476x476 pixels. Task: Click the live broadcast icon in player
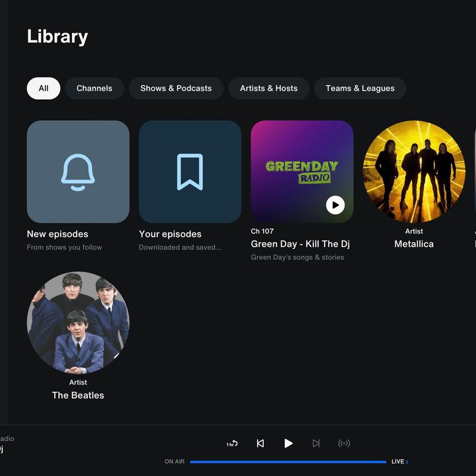coord(344,444)
